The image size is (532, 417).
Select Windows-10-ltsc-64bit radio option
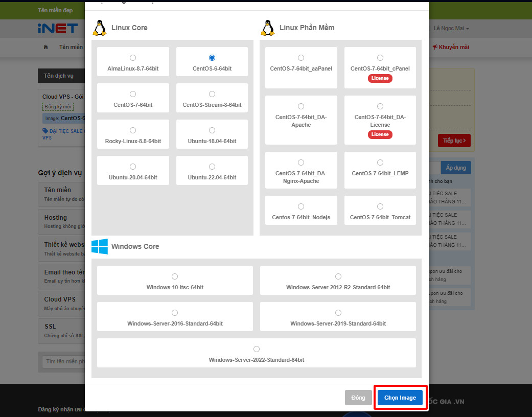pyautogui.click(x=175, y=276)
